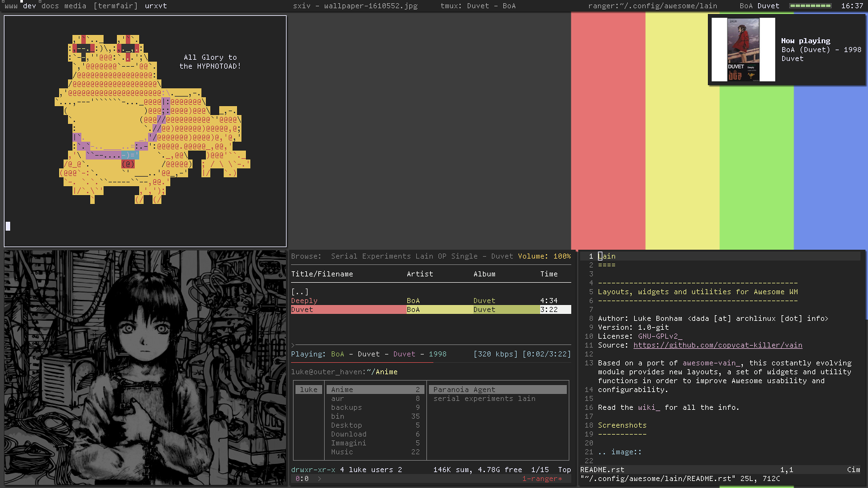Select the Download folder in ranger
The image size is (868, 488).
pos(375,434)
